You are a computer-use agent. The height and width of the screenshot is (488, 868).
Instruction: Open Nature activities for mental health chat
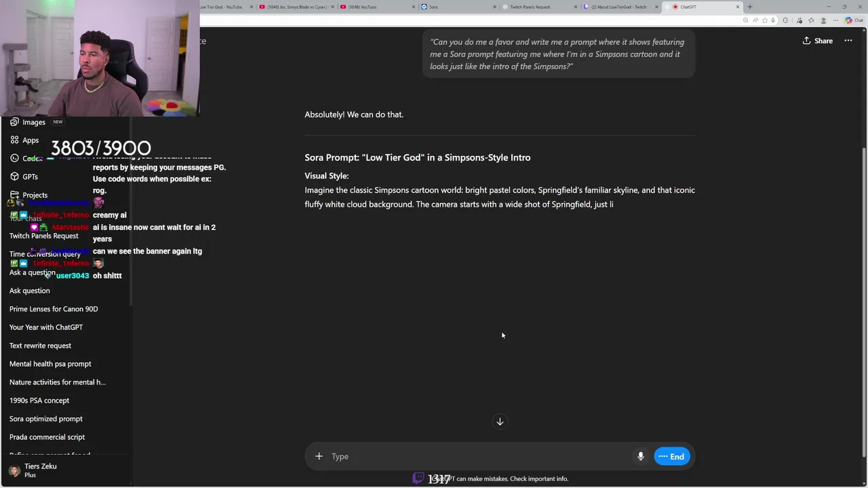point(58,382)
